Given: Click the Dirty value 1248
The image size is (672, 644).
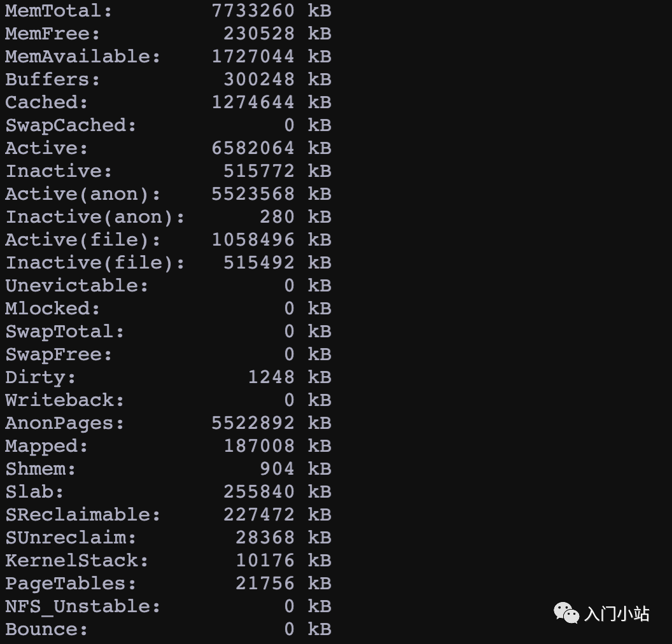Looking at the screenshot, I should pyautogui.click(x=271, y=377).
